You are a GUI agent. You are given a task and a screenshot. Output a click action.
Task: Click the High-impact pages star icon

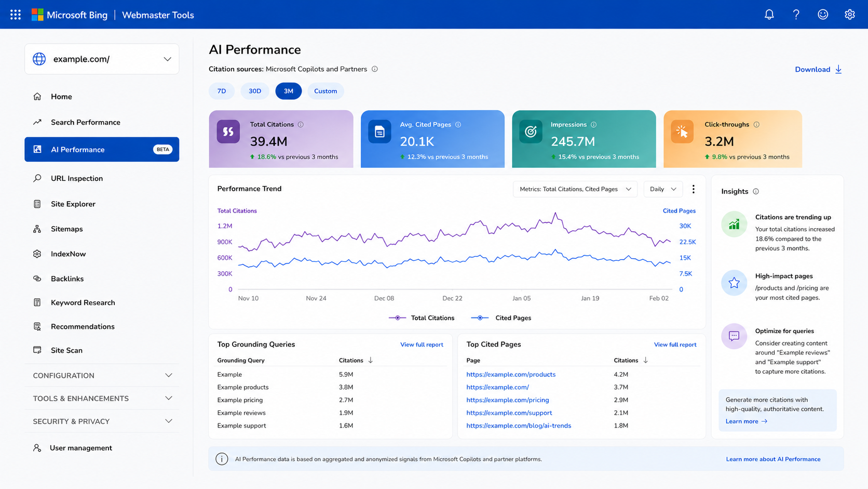tap(734, 283)
